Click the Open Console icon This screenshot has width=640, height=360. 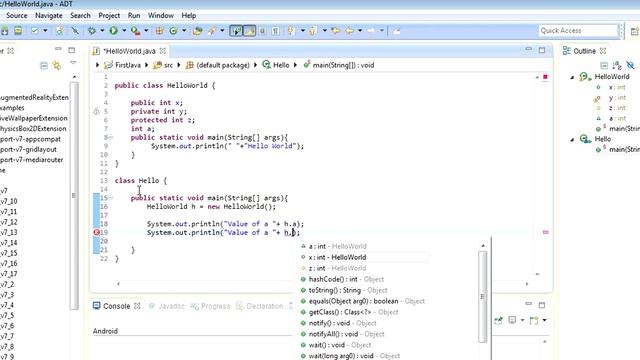(534, 320)
